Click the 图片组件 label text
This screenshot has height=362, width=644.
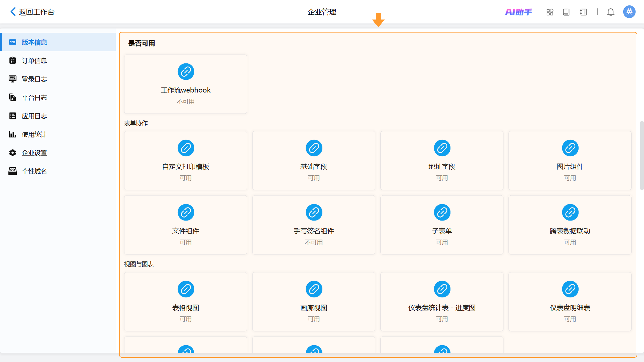pos(570,167)
